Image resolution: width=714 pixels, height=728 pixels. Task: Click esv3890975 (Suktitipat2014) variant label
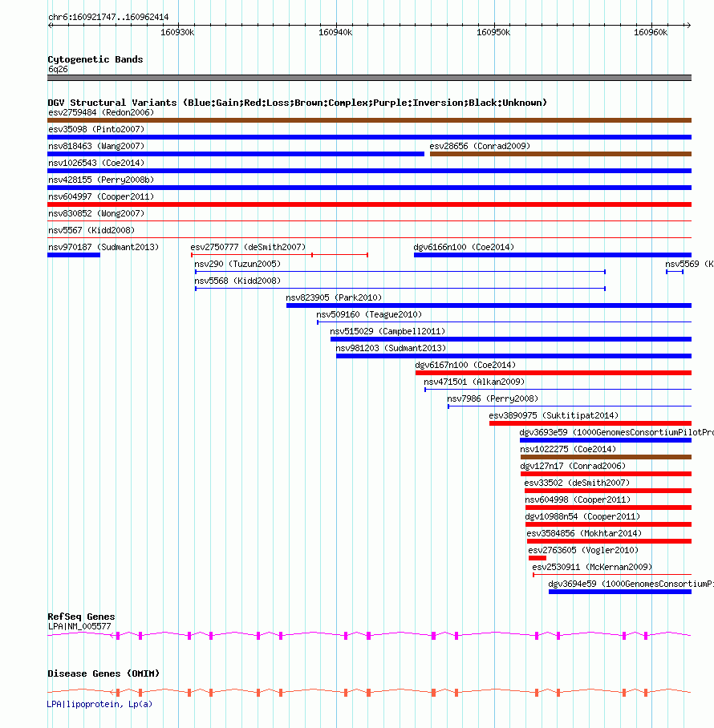click(x=554, y=415)
